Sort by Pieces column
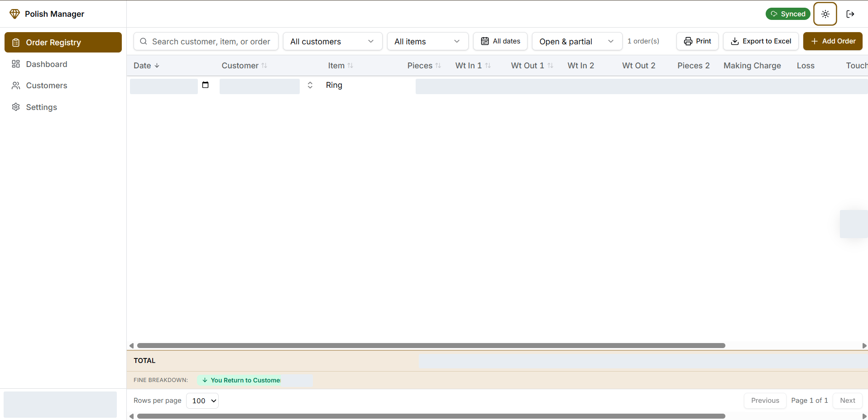This screenshot has width=868, height=420. coord(424,66)
